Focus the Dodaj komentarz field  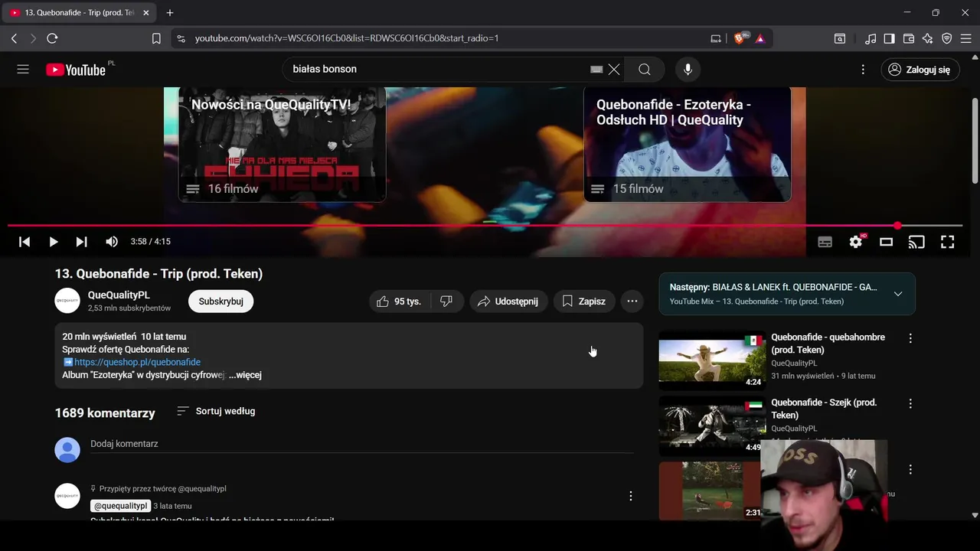(361, 445)
